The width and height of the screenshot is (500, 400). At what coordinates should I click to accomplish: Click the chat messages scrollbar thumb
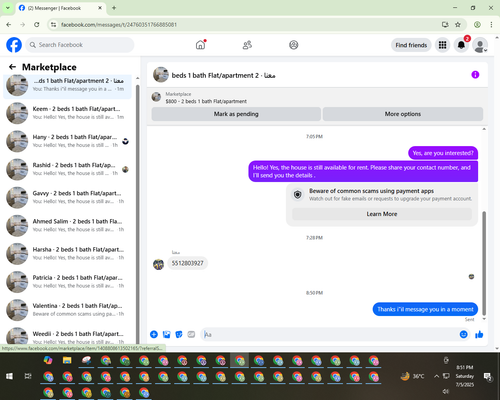click(x=484, y=263)
